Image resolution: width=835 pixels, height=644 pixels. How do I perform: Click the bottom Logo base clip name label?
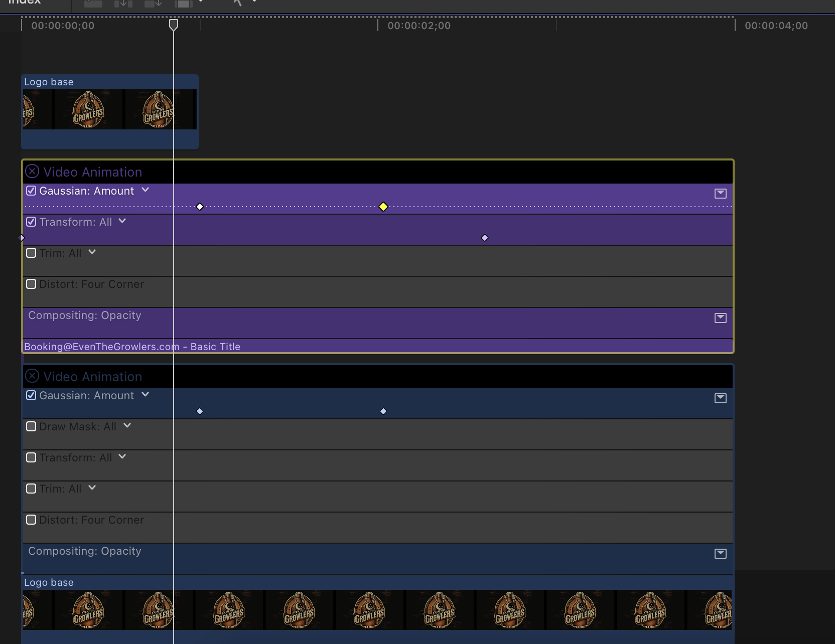click(x=49, y=582)
